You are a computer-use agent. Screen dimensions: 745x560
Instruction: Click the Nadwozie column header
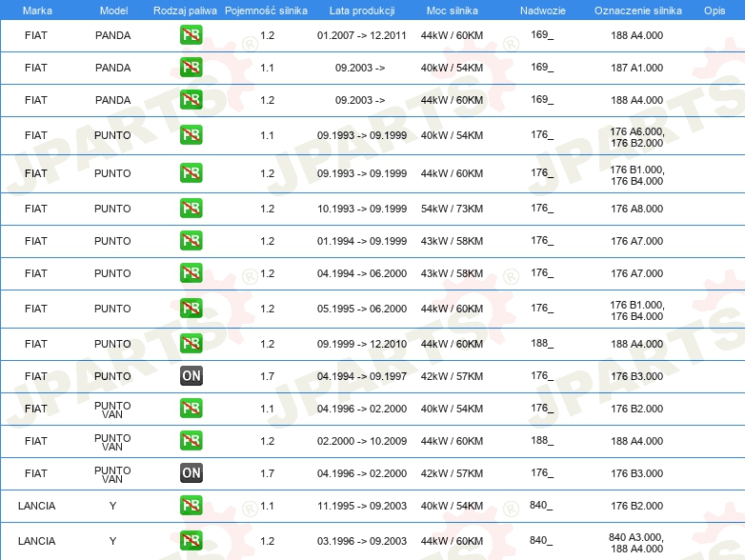coord(543,10)
